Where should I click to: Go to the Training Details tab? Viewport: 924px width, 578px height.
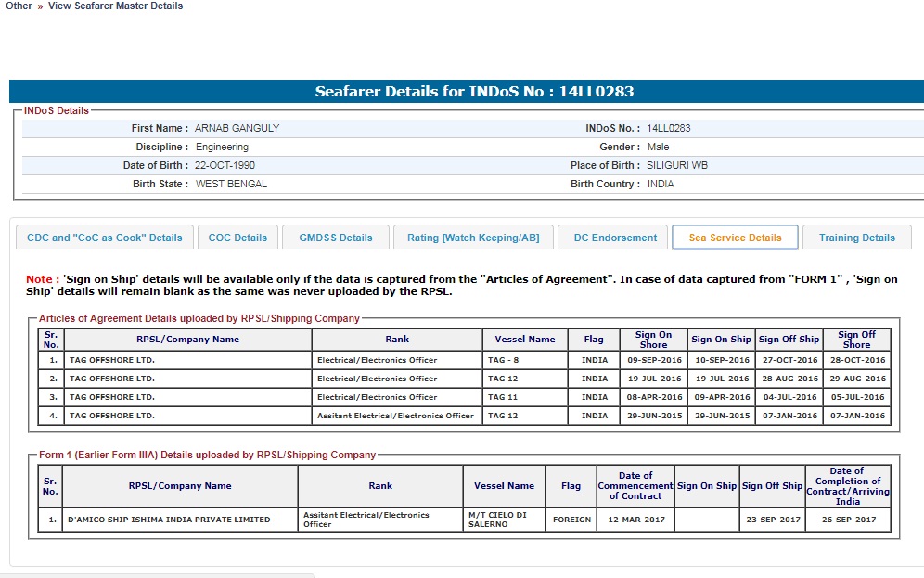click(x=856, y=238)
